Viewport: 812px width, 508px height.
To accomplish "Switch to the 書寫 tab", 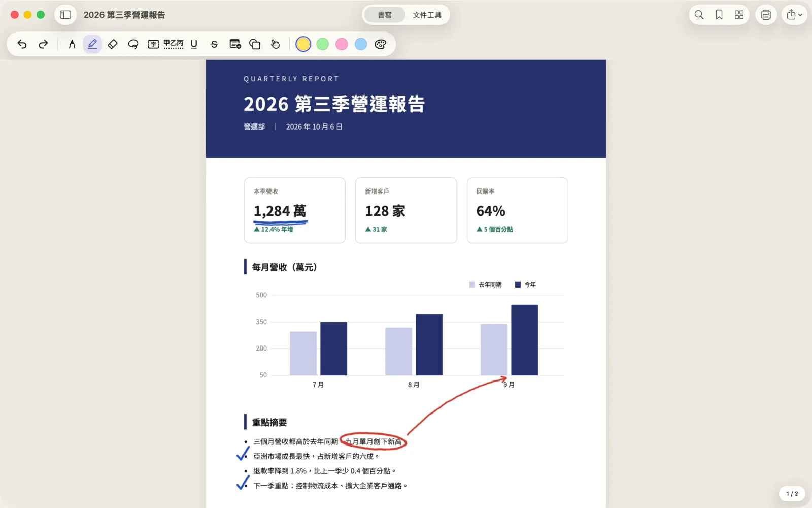I will pyautogui.click(x=385, y=15).
